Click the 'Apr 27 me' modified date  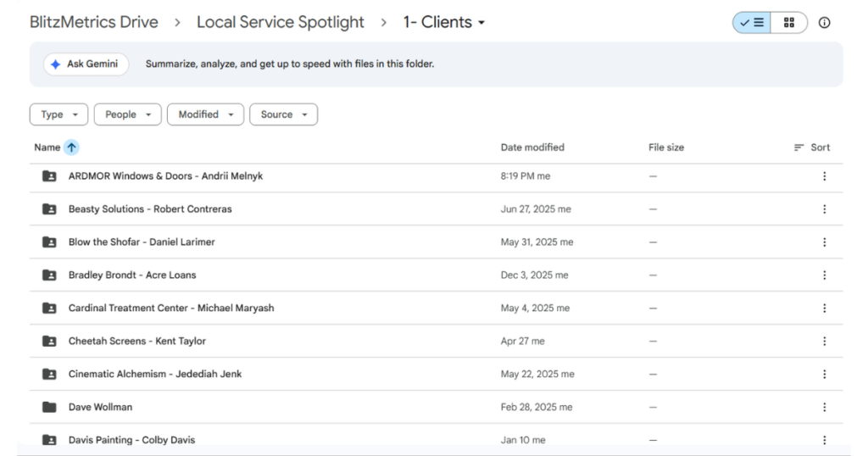tap(522, 342)
